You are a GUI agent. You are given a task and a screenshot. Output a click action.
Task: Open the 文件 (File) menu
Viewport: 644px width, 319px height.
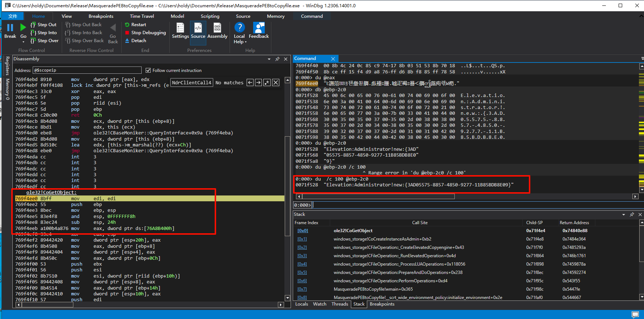(13, 16)
